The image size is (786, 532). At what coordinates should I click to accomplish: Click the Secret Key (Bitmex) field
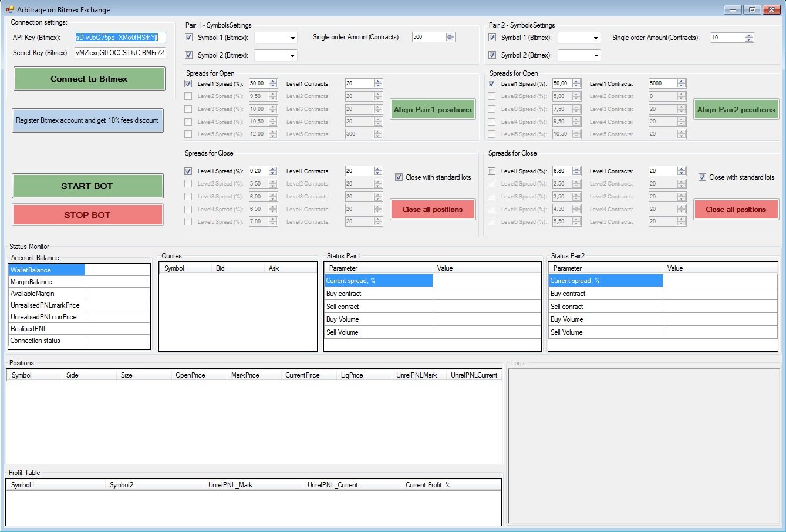tap(120, 53)
